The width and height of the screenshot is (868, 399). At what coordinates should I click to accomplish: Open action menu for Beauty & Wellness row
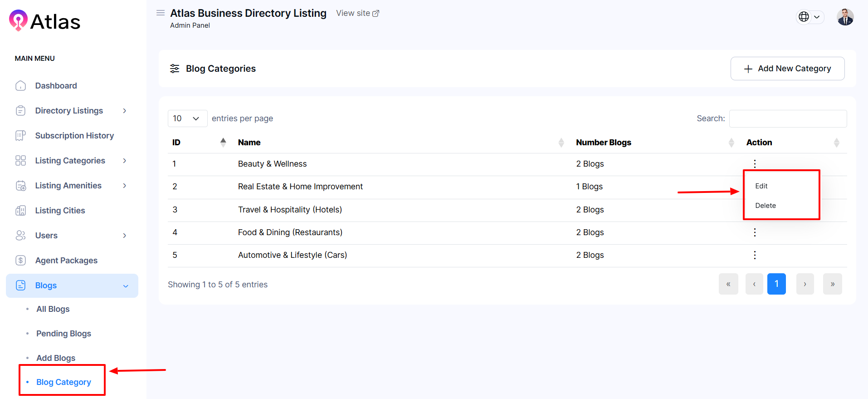pyautogui.click(x=755, y=163)
